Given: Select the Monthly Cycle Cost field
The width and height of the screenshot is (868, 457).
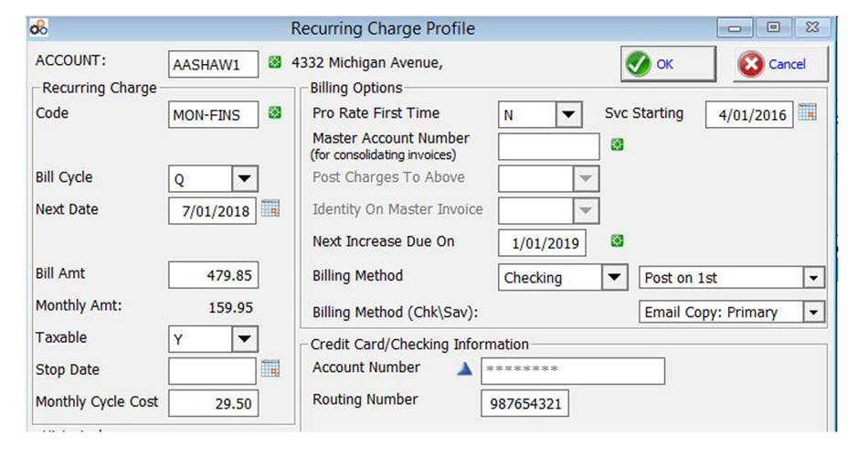Looking at the screenshot, I should 213,403.
